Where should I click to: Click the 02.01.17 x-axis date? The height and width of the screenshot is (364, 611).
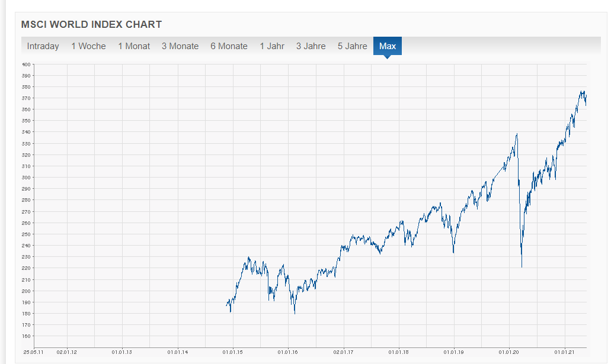pyautogui.click(x=343, y=352)
